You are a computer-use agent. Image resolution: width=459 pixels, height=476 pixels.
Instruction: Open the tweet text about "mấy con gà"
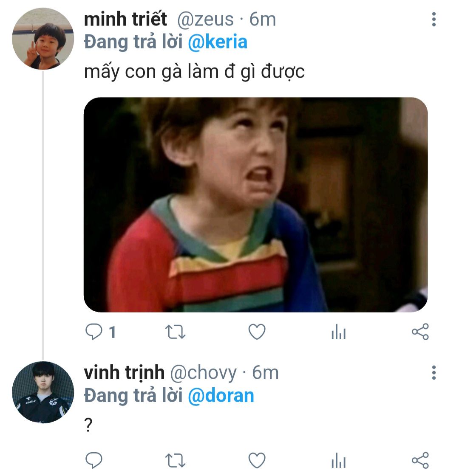coord(194,72)
